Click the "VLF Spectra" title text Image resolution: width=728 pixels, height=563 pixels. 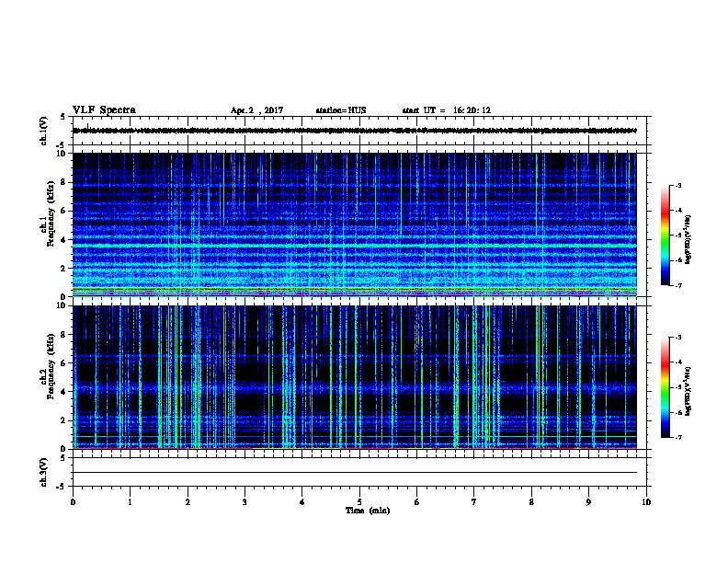(104, 110)
